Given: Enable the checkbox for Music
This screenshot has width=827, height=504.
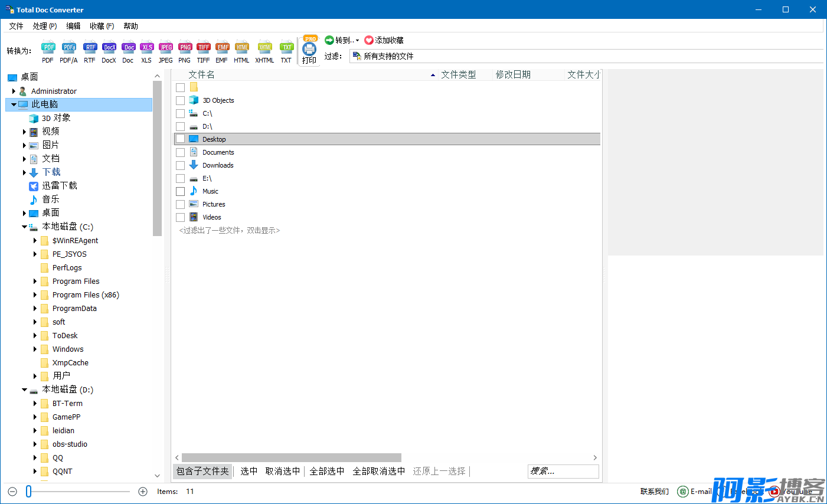Looking at the screenshot, I should (x=181, y=191).
